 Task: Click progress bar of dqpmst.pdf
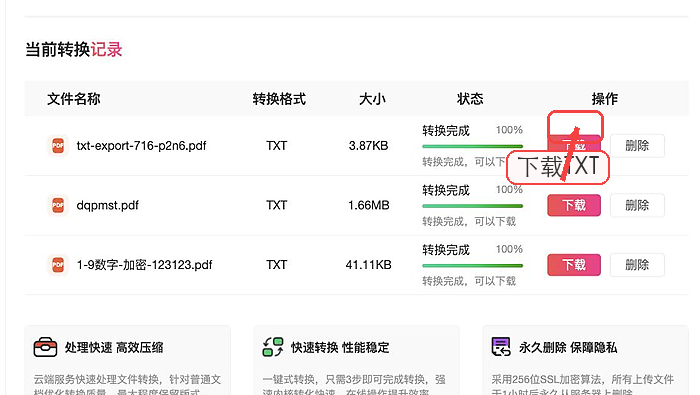(x=472, y=206)
